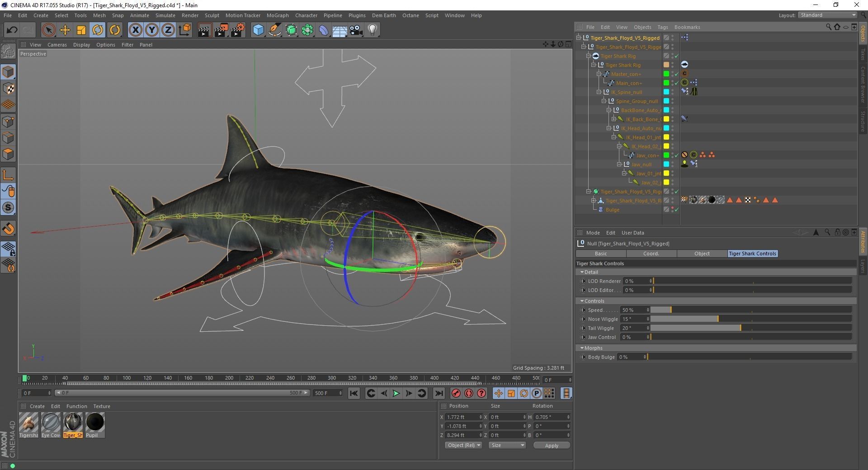The image size is (868, 470).
Task: Toggle X axis lock
Action: 135,30
